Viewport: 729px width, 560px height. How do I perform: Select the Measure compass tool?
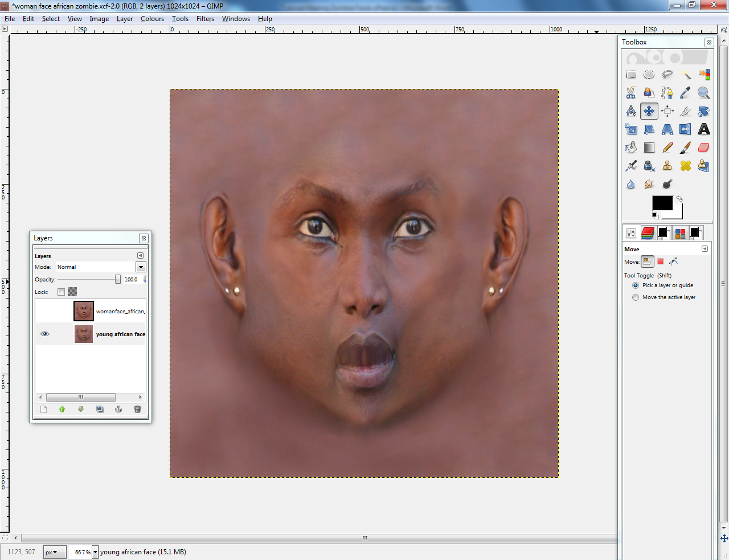pos(631,111)
